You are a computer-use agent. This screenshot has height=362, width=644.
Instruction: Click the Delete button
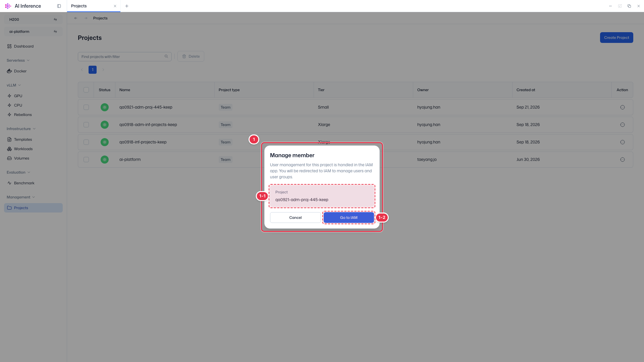(x=191, y=56)
